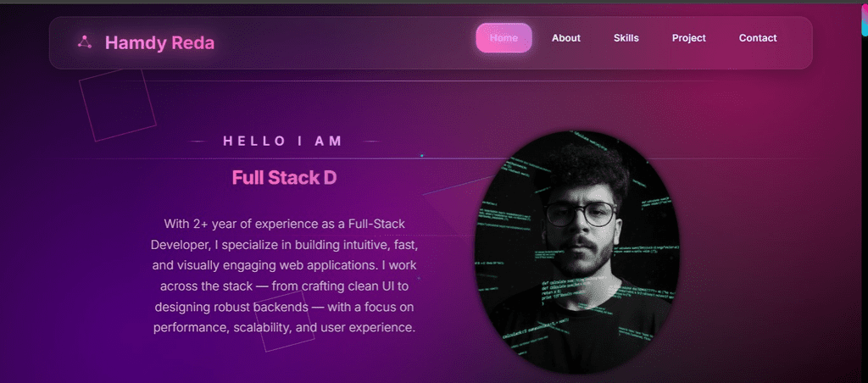Viewport: 868px width, 383px height.
Task: Select the highlighted Home nav button
Action: click(x=504, y=37)
